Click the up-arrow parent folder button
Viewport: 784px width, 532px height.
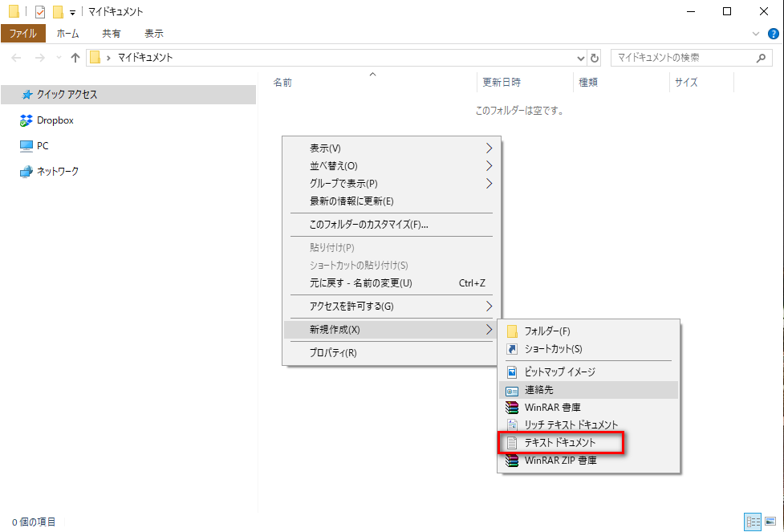[75, 58]
